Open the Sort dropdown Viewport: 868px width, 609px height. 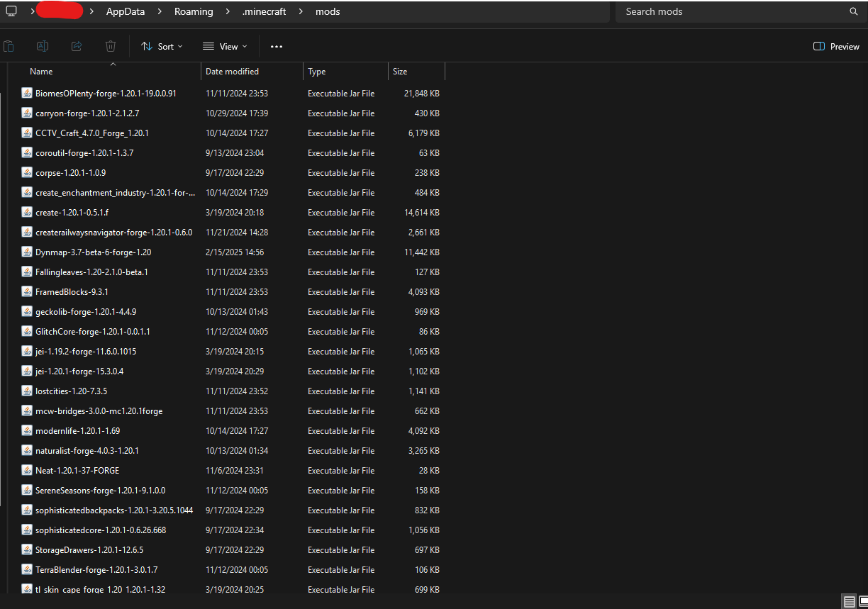[x=162, y=47]
